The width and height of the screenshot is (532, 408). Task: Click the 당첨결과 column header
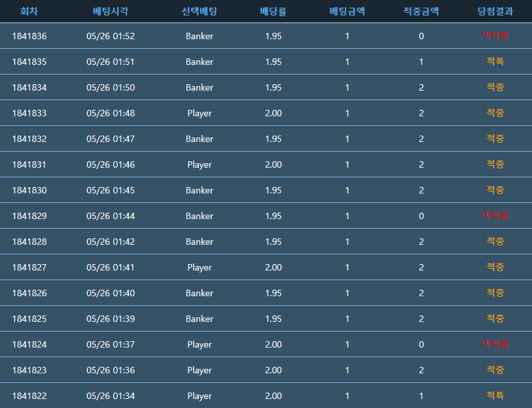click(x=495, y=11)
